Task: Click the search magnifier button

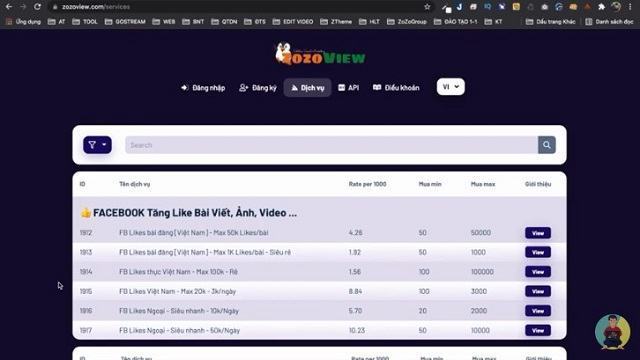Action: pos(547,145)
